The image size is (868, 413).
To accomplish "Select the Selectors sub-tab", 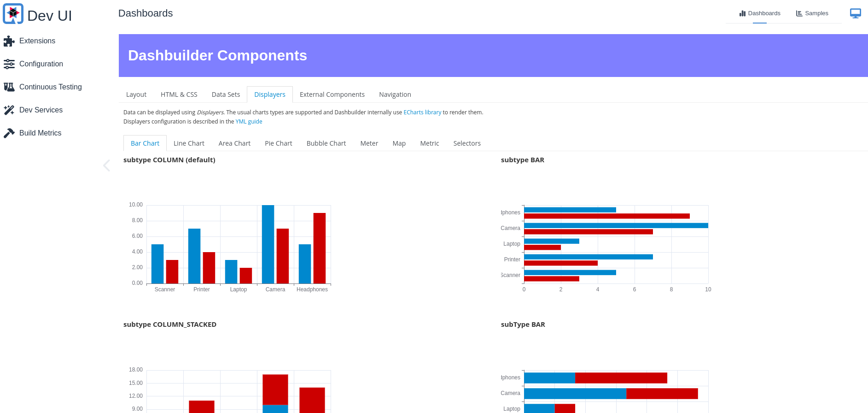I will click(x=467, y=143).
